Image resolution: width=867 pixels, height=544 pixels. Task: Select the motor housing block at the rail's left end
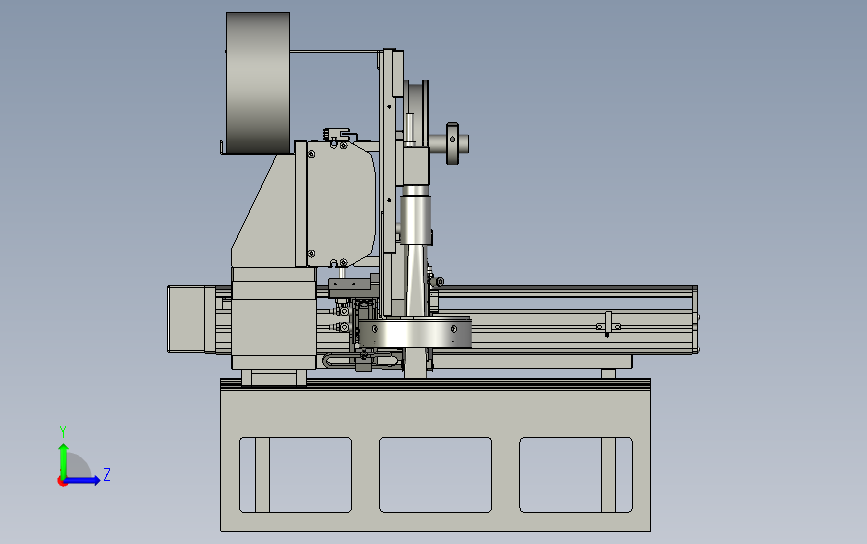point(191,319)
